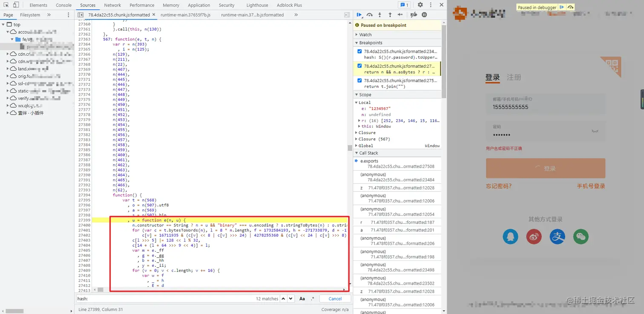This screenshot has width=644, height=314.
Task: Expand the land.x domain node
Action: click(9, 69)
